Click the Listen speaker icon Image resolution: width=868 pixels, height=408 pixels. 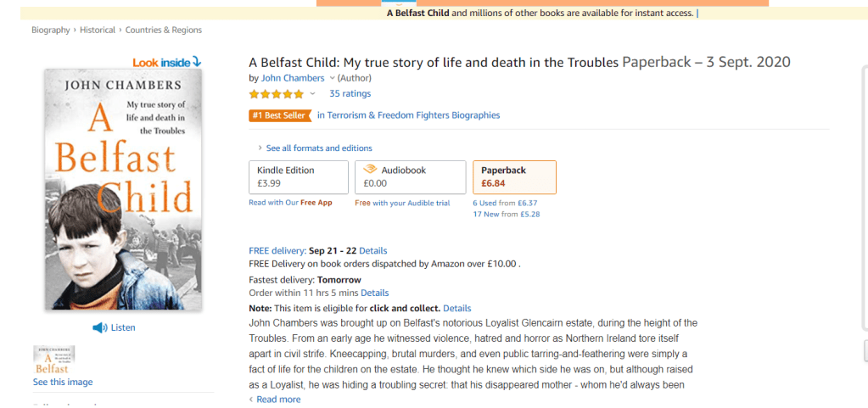[99, 327]
